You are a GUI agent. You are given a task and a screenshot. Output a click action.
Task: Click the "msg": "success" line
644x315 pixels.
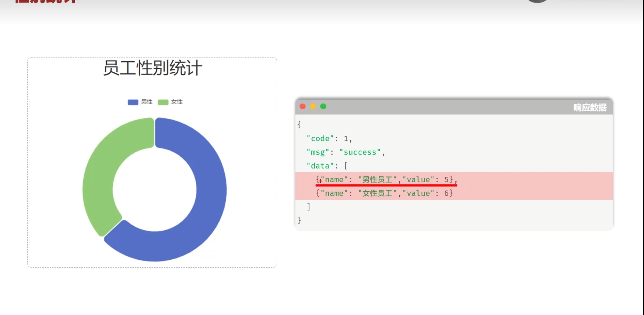tap(345, 152)
